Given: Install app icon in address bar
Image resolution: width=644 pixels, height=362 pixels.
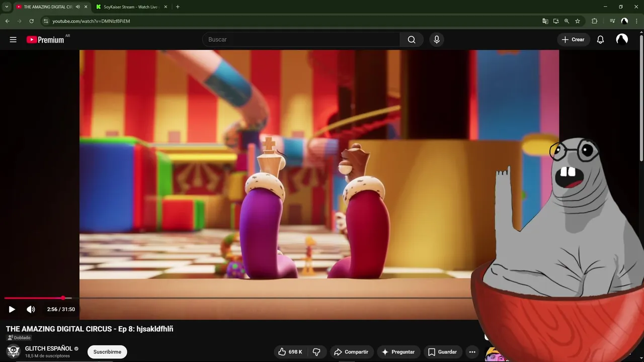Looking at the screenshot, I should click(556, 21).
